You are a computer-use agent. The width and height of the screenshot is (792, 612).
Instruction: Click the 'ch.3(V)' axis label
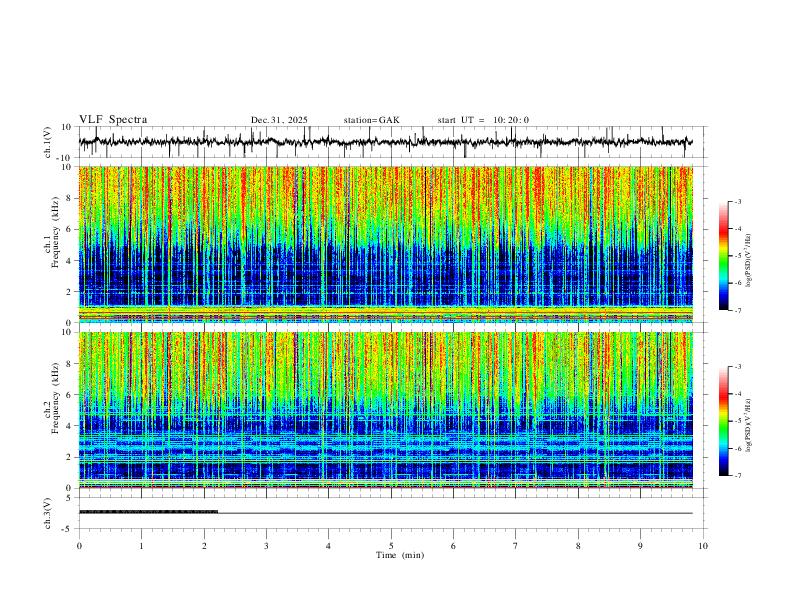pos(48,513)
